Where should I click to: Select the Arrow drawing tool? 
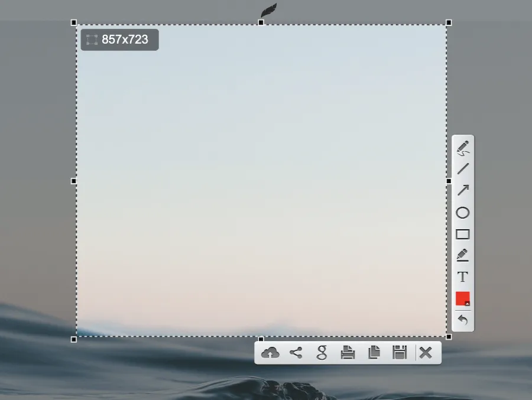463,190
